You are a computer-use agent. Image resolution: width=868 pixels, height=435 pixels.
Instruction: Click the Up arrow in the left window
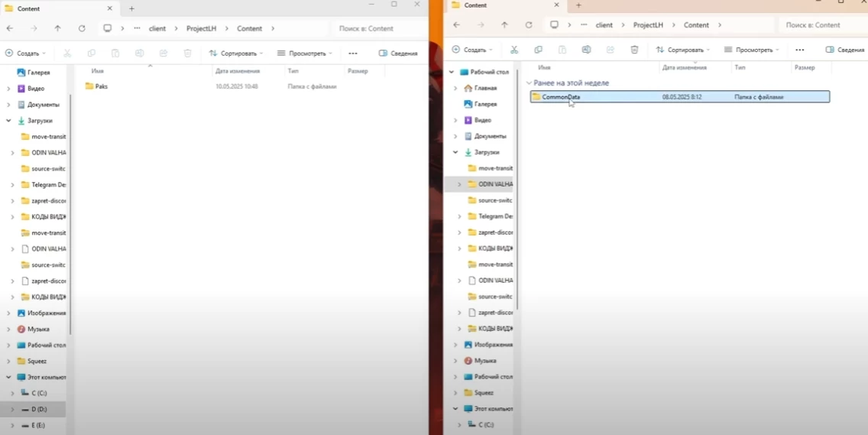57,28
